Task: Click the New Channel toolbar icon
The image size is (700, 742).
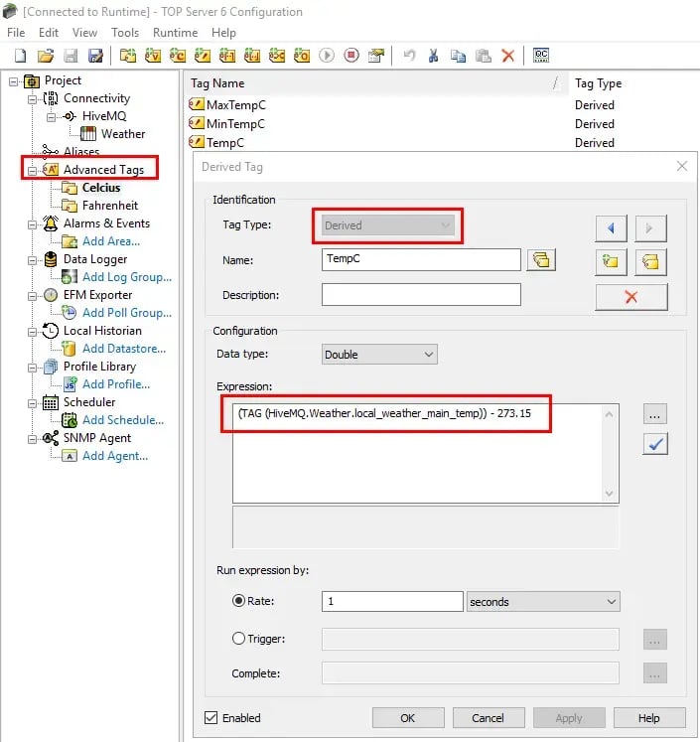Action: pos(128,56)
